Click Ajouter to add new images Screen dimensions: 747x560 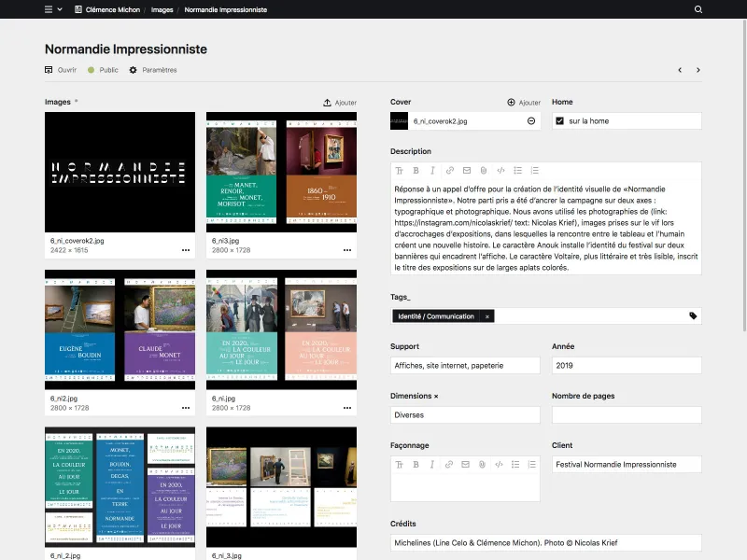coord(340,102)
